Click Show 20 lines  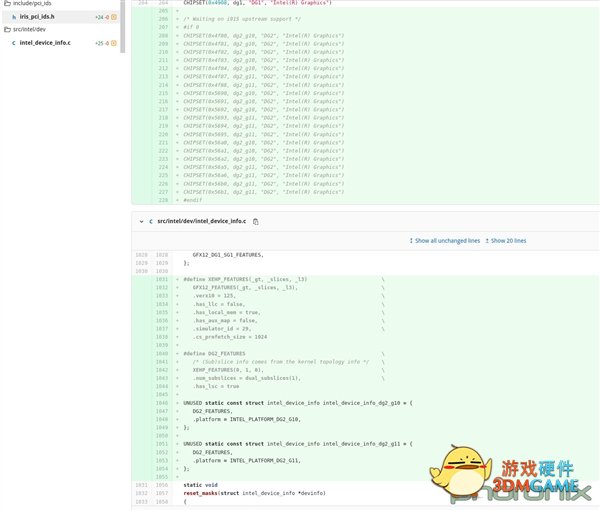pos(506,241)
